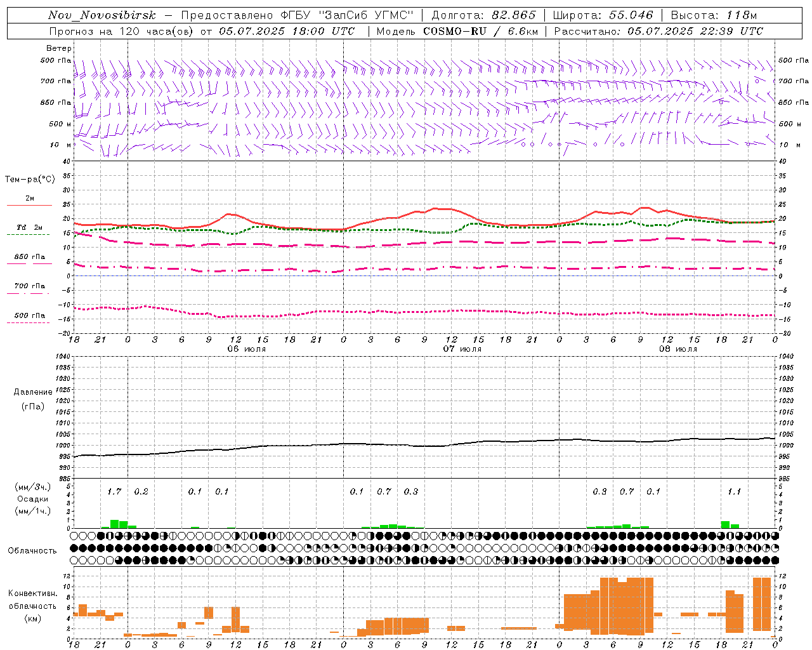Click the Nov_Novosibirsk station title

102,15
